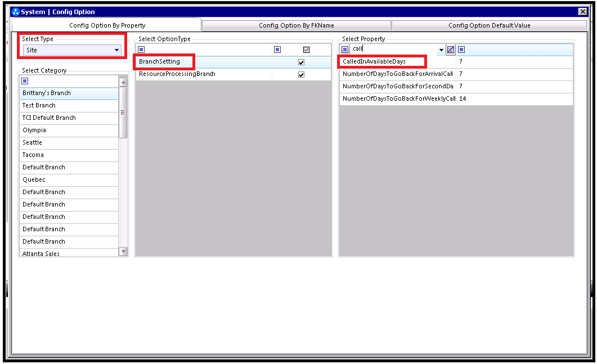Image resolution: width=597 pixels, height=364 pixels.
Task: Select the Tacoma category
Action: tap(69, 155)
